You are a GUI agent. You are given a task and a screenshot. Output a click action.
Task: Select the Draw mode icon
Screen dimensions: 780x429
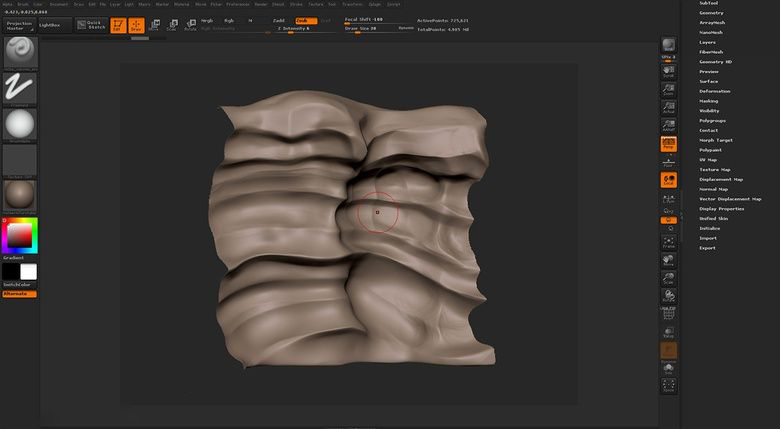(136, 24)
